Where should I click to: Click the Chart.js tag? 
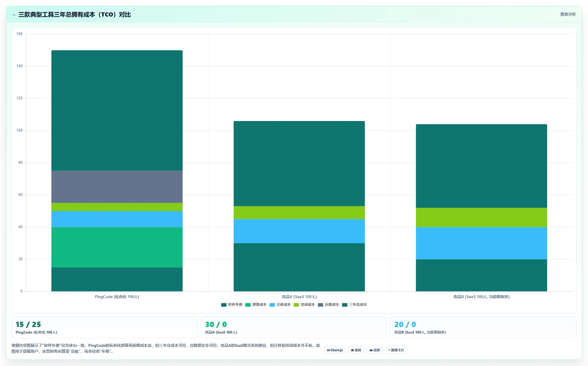pos(335,350)
